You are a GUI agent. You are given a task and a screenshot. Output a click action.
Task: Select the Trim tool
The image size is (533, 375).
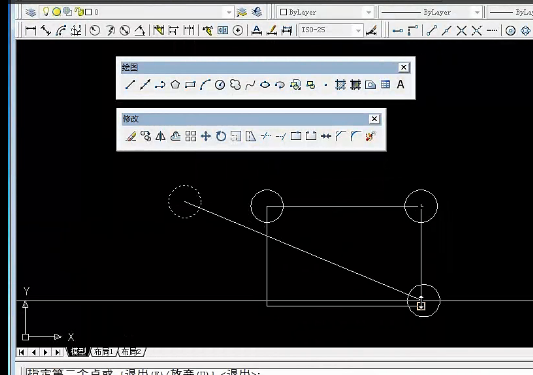[266, 136]
